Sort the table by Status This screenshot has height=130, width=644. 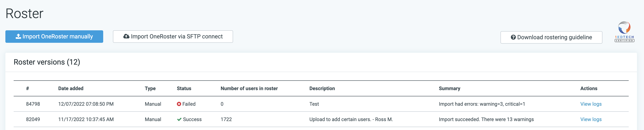[184, 88]
